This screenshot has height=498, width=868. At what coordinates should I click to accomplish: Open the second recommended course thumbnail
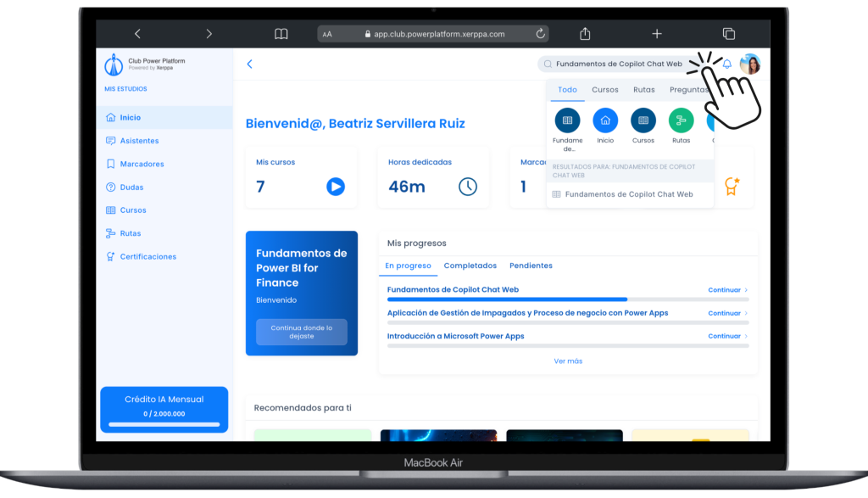(438, 435)
